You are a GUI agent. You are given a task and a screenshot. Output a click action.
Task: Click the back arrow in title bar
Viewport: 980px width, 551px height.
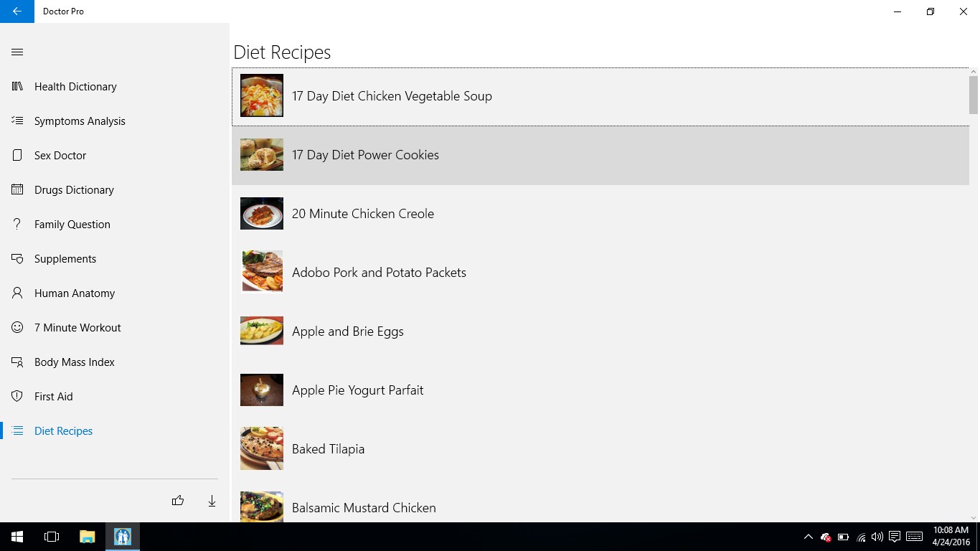point(17,11)
